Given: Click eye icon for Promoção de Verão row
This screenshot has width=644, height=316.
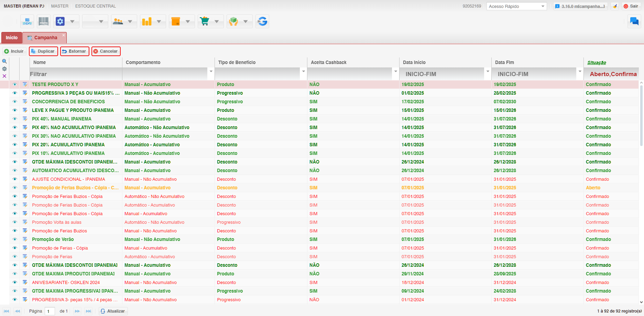Looking at the screenshot, I should tap(14, 239).
